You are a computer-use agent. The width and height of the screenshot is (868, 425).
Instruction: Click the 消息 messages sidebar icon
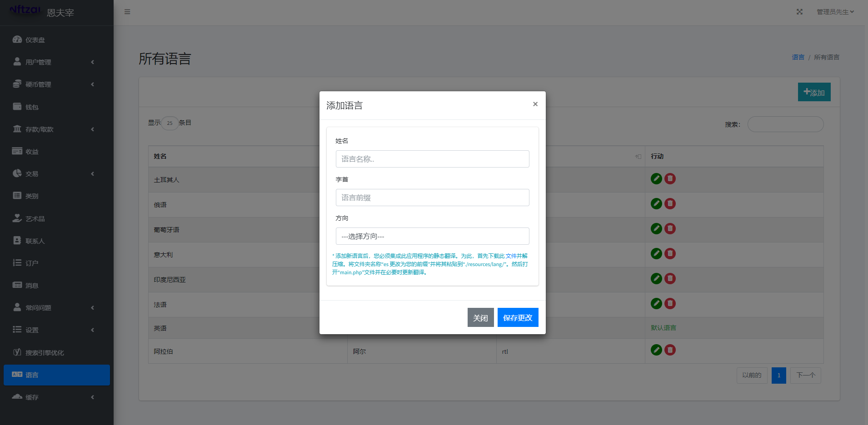tap(17, 285)
